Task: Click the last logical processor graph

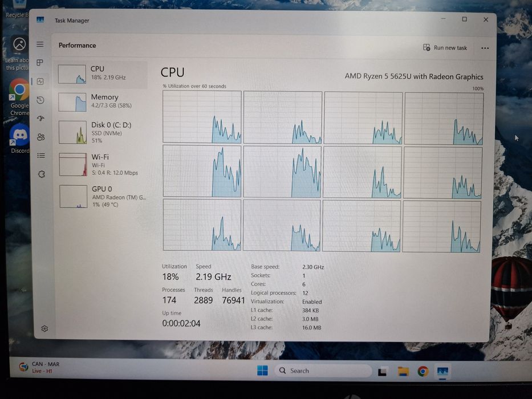Action: [442, 227]
